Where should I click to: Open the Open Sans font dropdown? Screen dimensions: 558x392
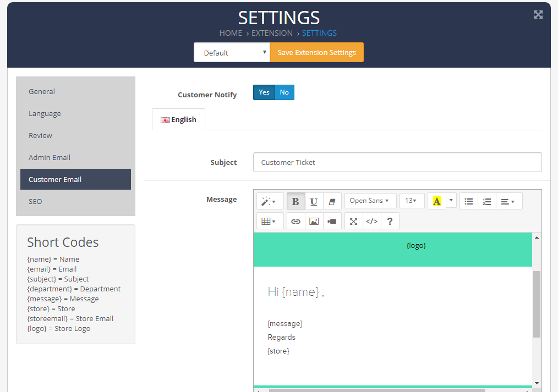[x=370, y=201]
